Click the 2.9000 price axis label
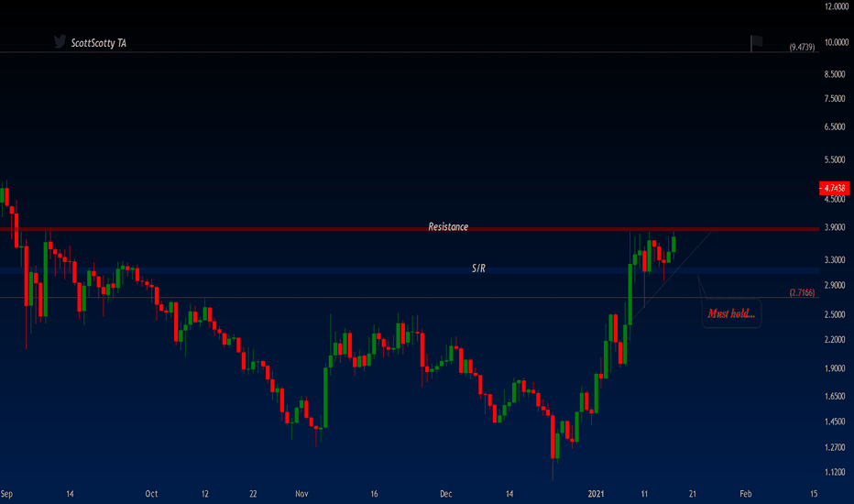 835,285
